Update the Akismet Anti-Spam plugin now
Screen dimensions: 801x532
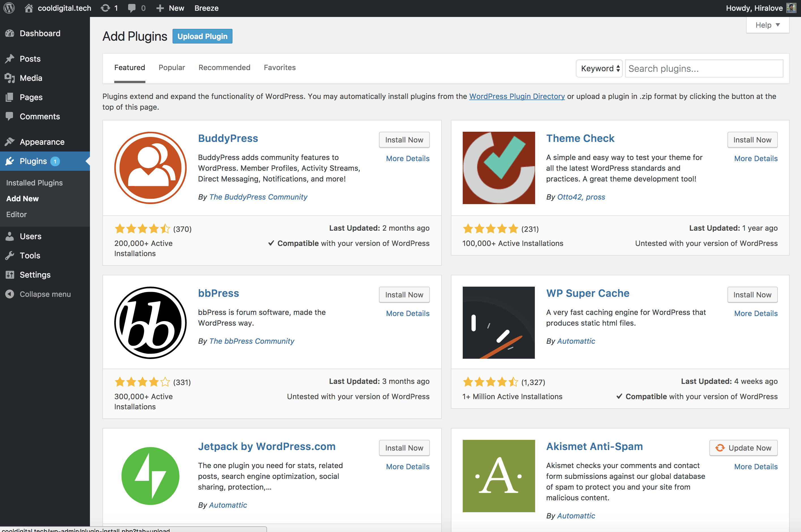[743, 448]
